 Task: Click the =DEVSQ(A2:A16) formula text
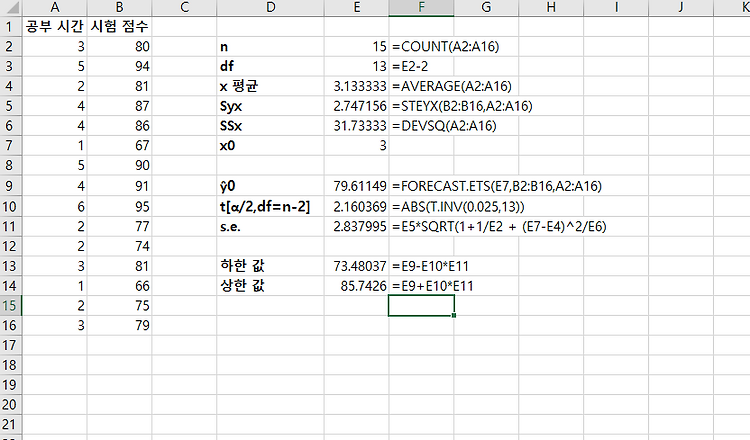(444, 126)
